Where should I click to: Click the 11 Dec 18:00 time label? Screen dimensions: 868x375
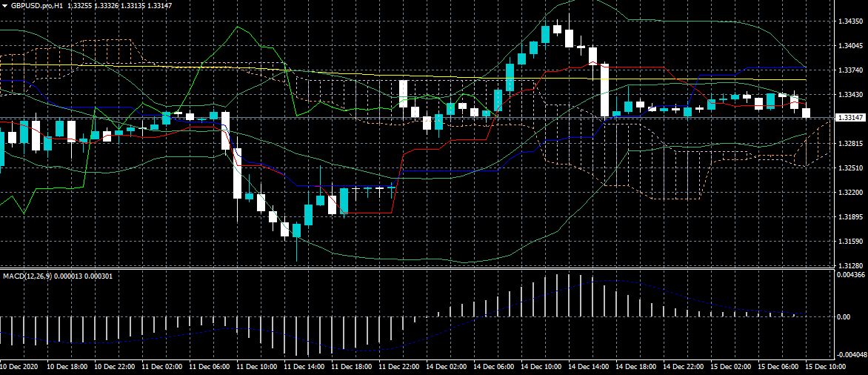coord(351,367)
